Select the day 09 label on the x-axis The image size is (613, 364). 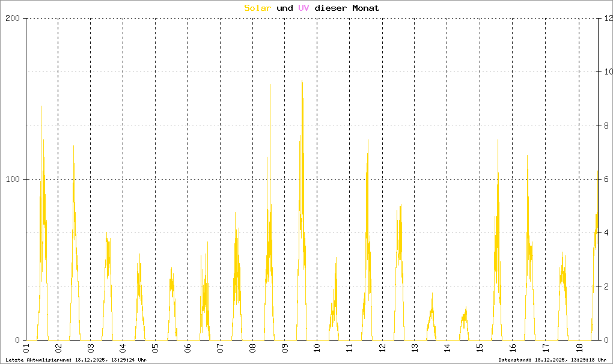point(285,348)
